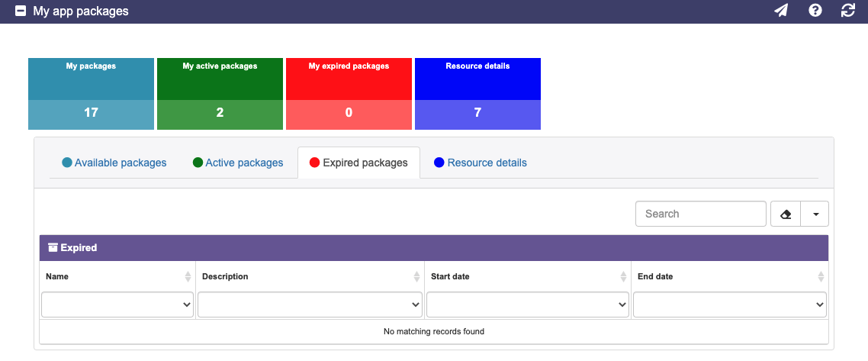Image resolution: width=868 pixels, height=361 pixels.
Task: Click the Name column header
Action: [x=117, y=276]
